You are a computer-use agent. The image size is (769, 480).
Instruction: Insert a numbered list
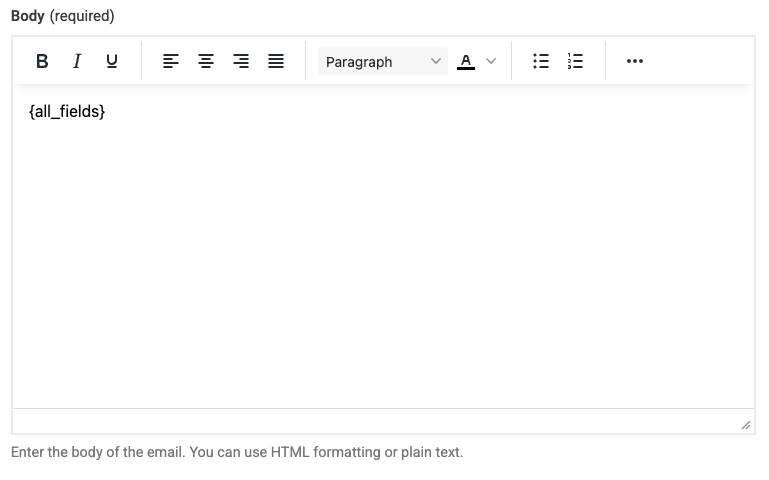click(x=575, y=61)
